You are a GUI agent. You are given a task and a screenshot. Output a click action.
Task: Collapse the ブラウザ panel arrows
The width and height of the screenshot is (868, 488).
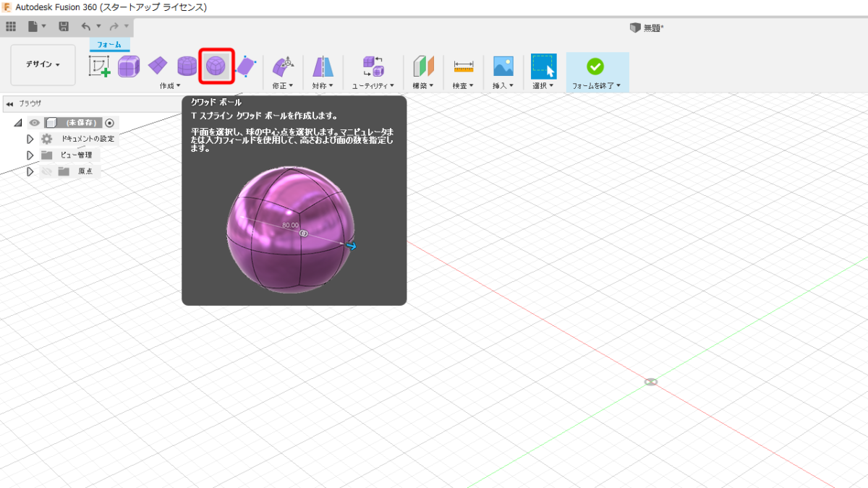pos(9,103)
